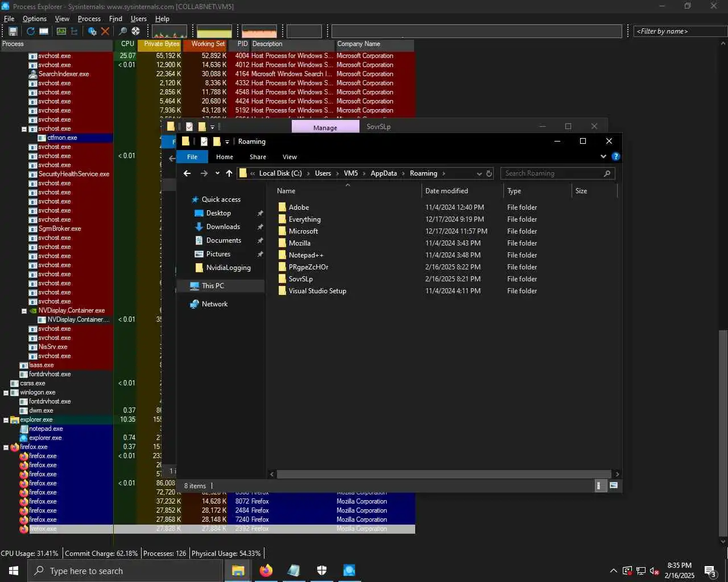Click the Refresh Now toolbar icon

(31, 31)
